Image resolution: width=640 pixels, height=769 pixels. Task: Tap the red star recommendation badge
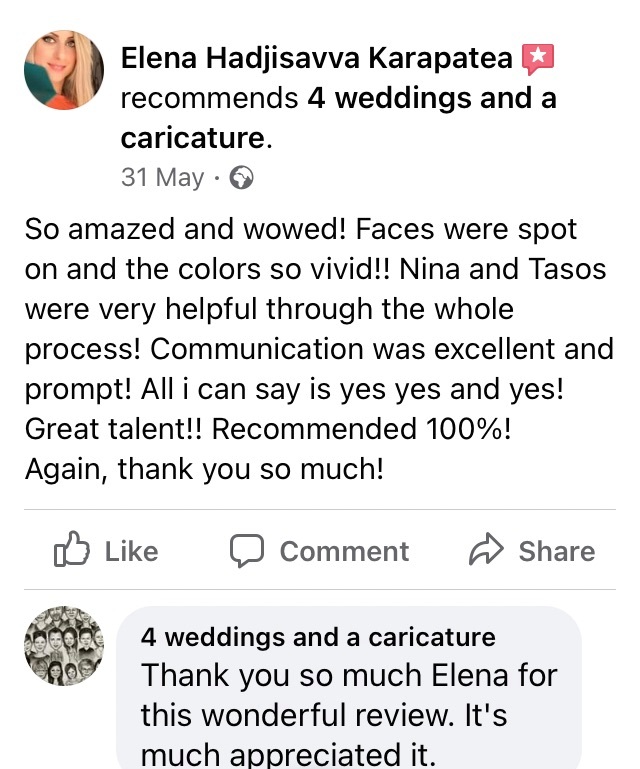pyautogui.click(x=537, y=60)
